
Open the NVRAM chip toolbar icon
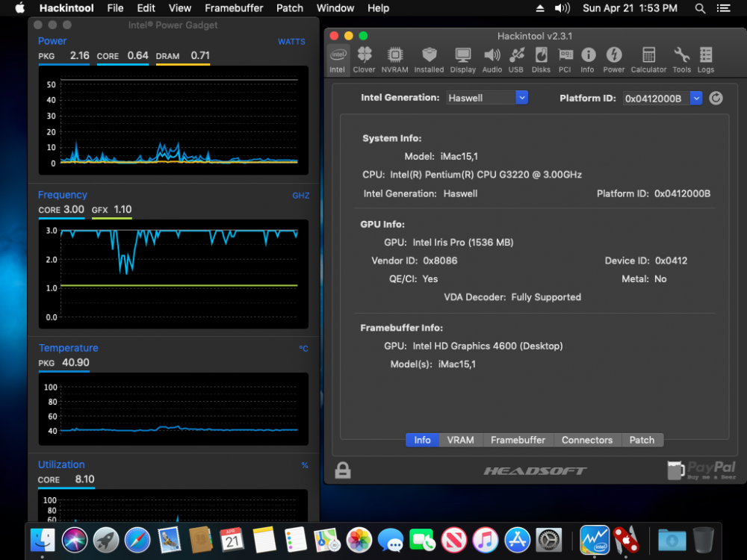click(394, 60)
